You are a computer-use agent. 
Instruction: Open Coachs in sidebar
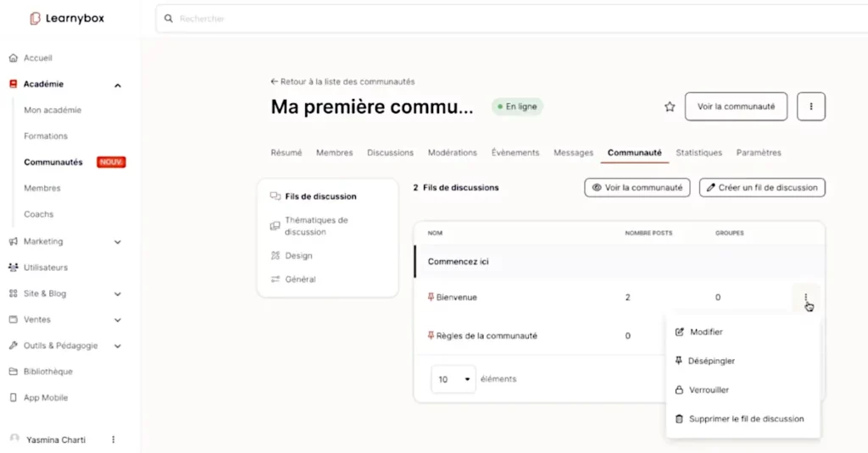pos(39,214)
